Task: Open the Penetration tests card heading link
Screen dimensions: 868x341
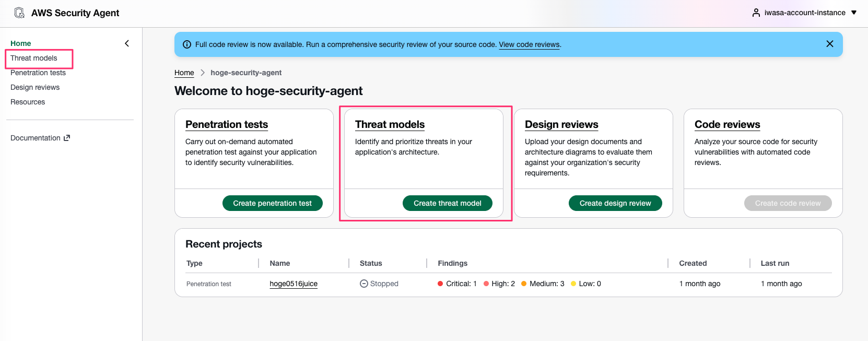Action: (x=227, y=124)
